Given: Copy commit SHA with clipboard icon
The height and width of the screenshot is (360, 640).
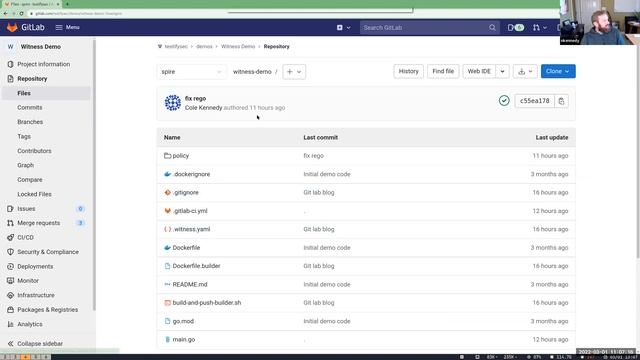Looking at the screenshot, I should coord(561,101).
